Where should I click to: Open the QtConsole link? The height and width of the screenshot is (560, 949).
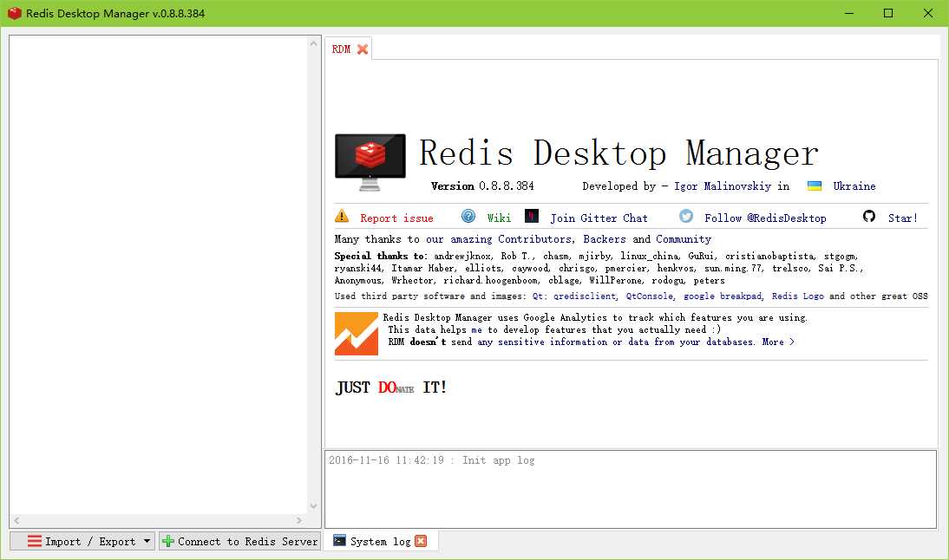tap(650, 296)
